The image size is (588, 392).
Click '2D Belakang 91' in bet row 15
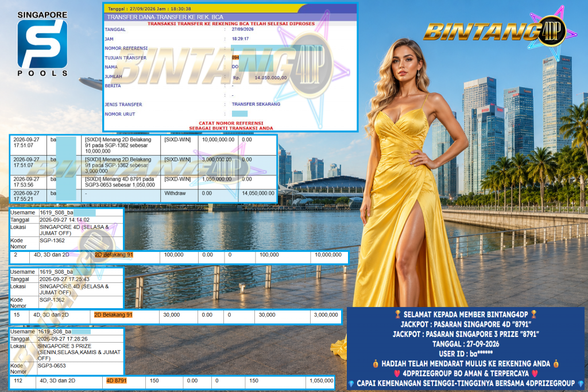coord(113,315)
